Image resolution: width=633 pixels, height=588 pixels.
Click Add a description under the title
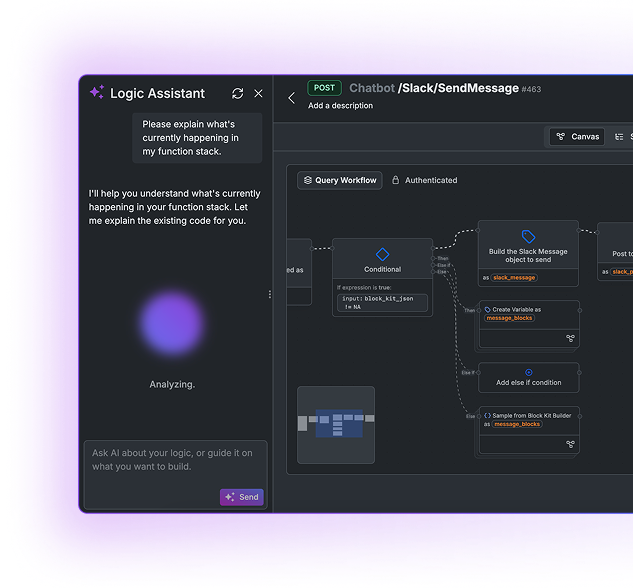[x=340, y=106]
